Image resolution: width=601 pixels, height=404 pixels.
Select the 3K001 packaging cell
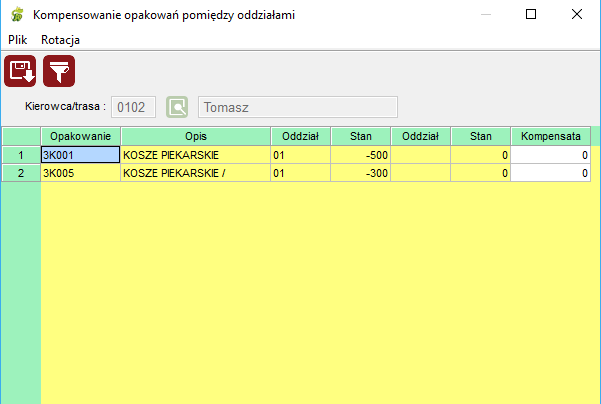point(80,155)
